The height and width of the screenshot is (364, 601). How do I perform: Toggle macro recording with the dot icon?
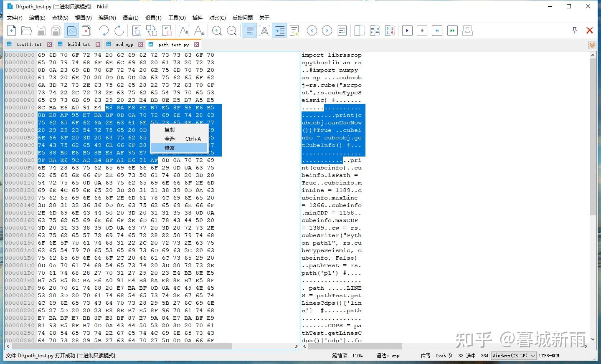click(x=421, y=30)
